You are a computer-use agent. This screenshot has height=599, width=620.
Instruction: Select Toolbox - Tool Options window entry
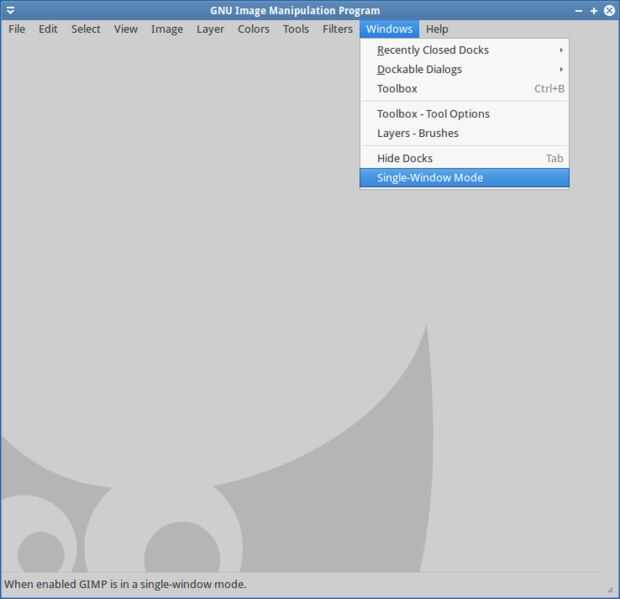point(465,114)
